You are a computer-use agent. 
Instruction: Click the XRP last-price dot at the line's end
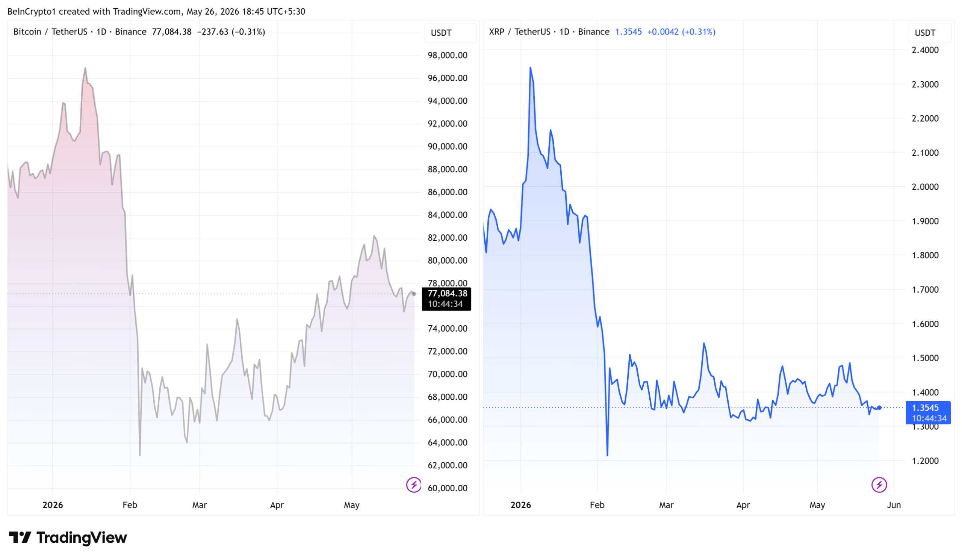point(880,408)
